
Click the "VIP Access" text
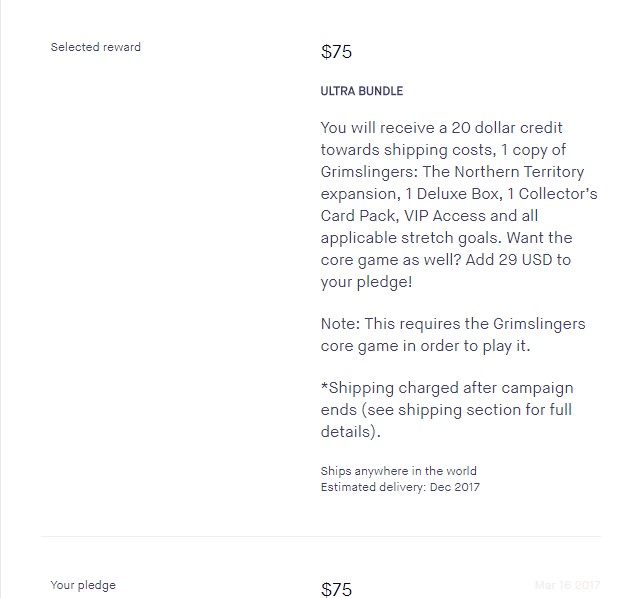coord(444,216)
